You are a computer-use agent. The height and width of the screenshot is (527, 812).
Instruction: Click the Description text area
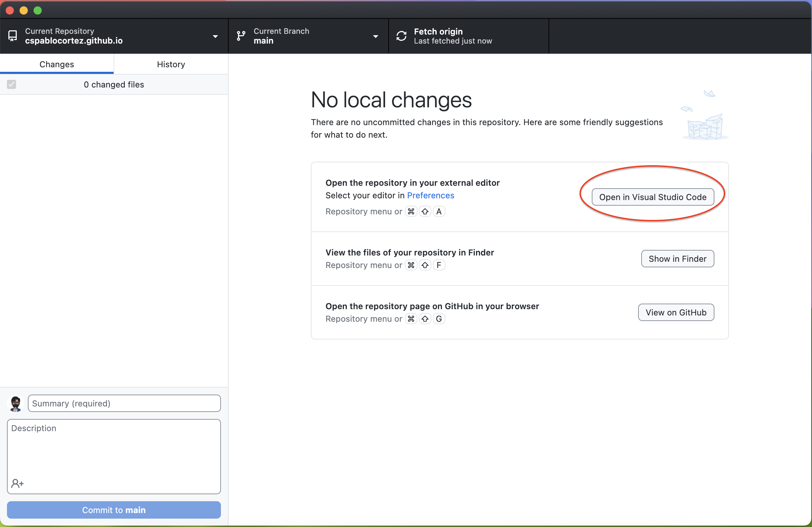pyautogui.click(x=114, y=457)
